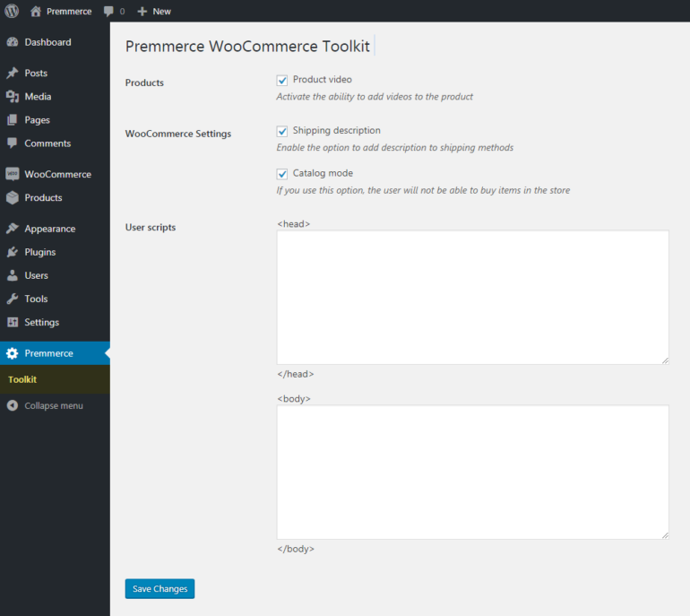Click the Save Changes button
690x616 pixels.
point(160,589)
